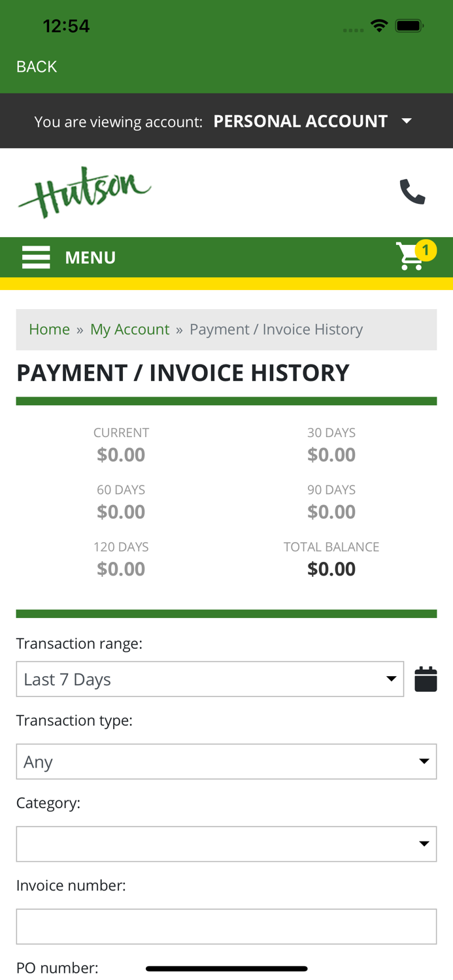The image size is (453, 980).
Task: Tap the phone call icon
Action: point(411,191)
